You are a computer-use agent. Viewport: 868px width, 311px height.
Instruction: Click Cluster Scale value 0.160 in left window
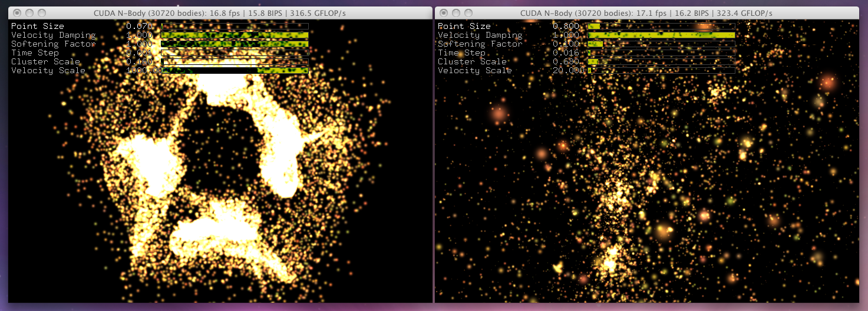coord(139,62)
